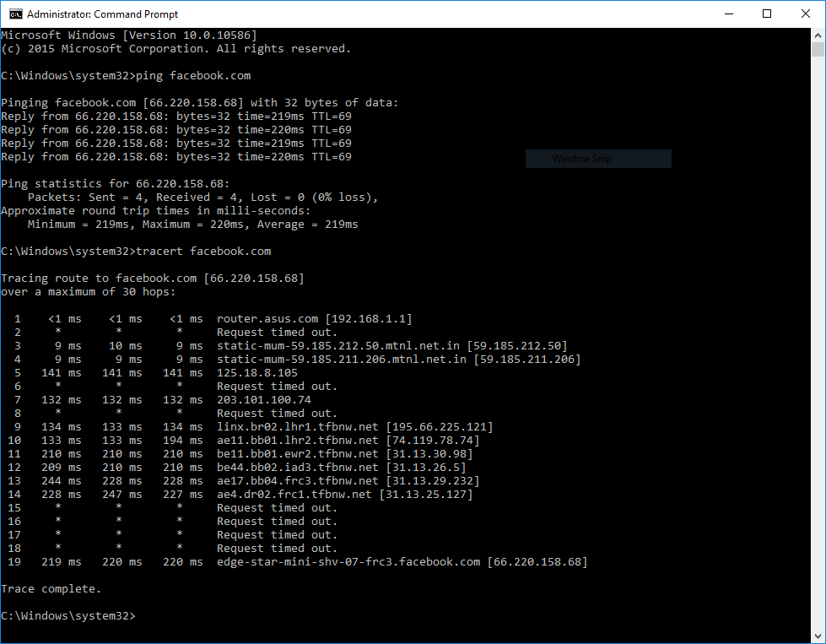Click hop 14 'ae4.dr02.frc1.tfbnw.net'
Screen dimensions: 826x644
coord(294,495)
